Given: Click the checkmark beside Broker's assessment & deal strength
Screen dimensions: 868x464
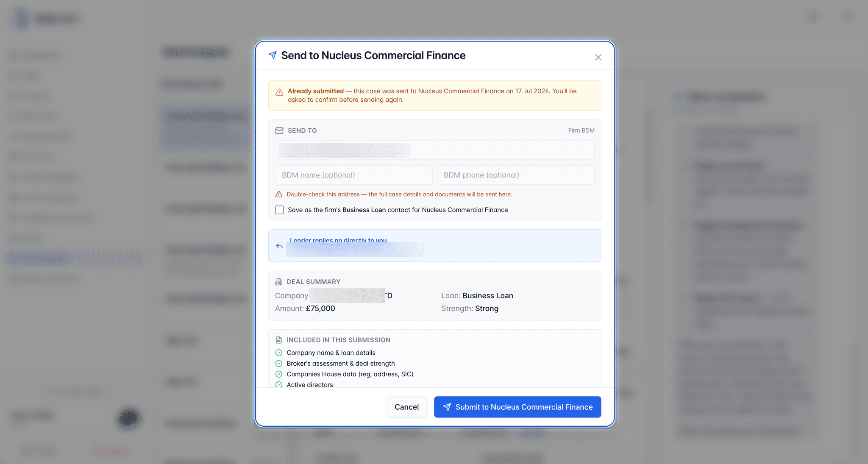Looking at the screenshot, I should tap(279, 363).
